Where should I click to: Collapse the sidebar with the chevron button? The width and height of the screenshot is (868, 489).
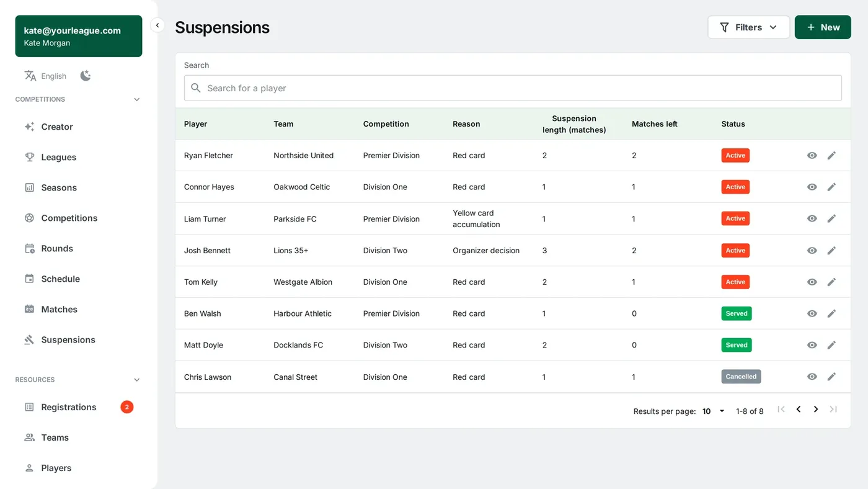coord(157,25)
